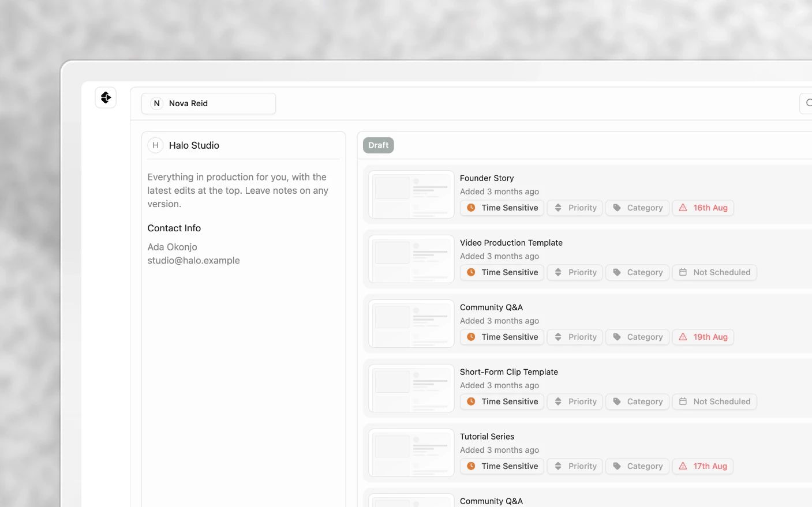The width and height of the screenshot is (812, 507).
Task: Click Time Sensitive on Tutorial Series
Action: tap(502, 466)
